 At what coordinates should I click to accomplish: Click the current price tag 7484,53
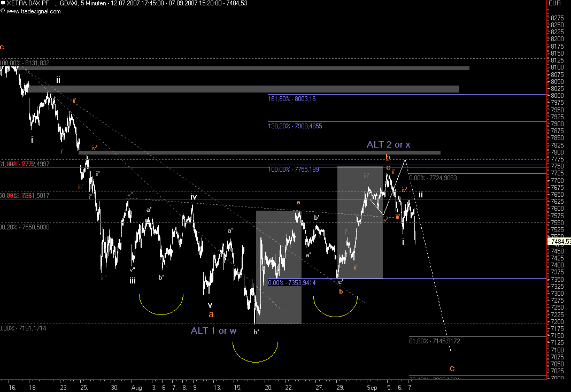[560, 242]
